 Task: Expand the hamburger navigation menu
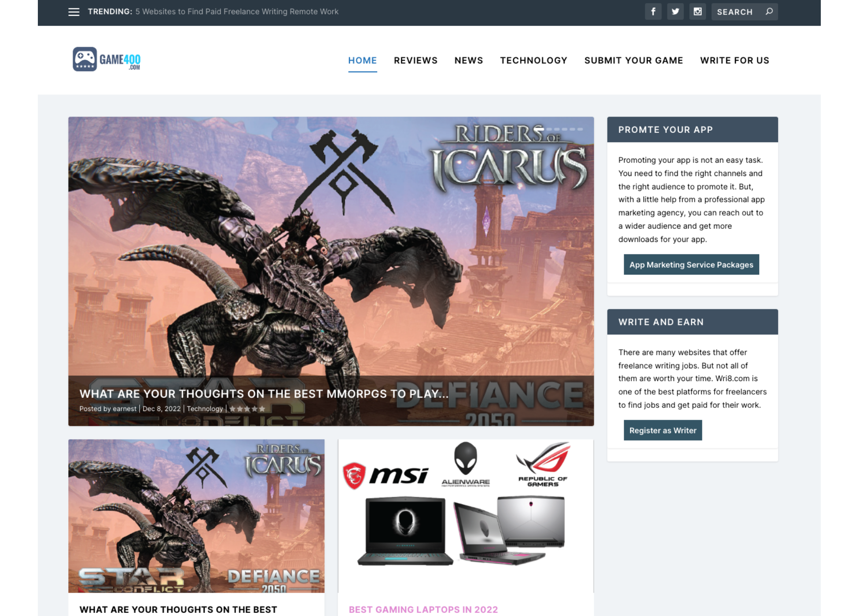tap(73, 12)
